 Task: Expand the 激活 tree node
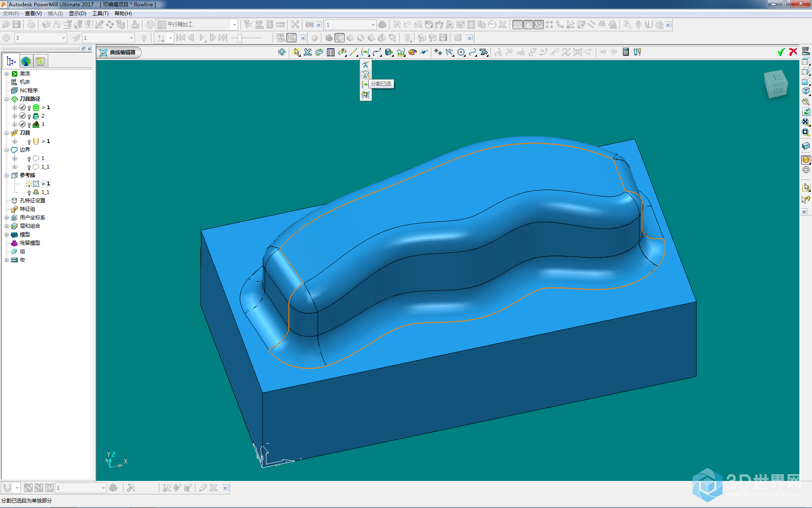tap(7, 74)
